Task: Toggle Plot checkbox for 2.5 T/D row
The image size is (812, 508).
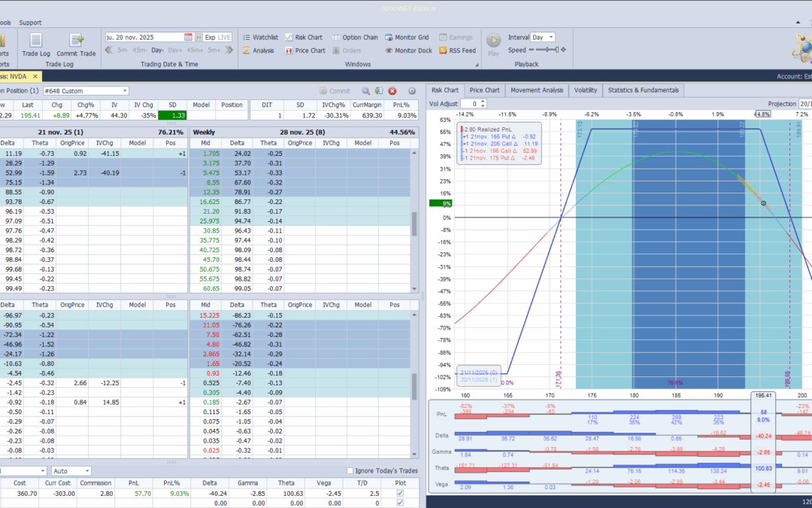Action: point(400,494)
